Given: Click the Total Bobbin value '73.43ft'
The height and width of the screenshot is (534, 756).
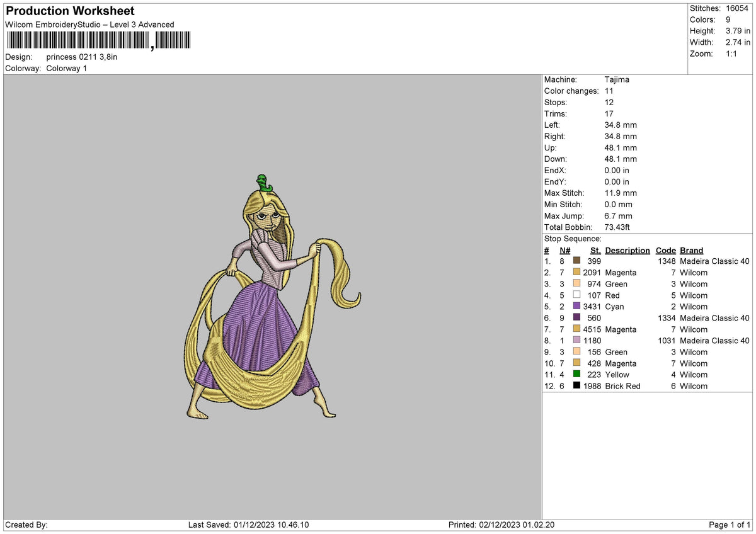Looking at the screenshot, I should tap(617, 227).
